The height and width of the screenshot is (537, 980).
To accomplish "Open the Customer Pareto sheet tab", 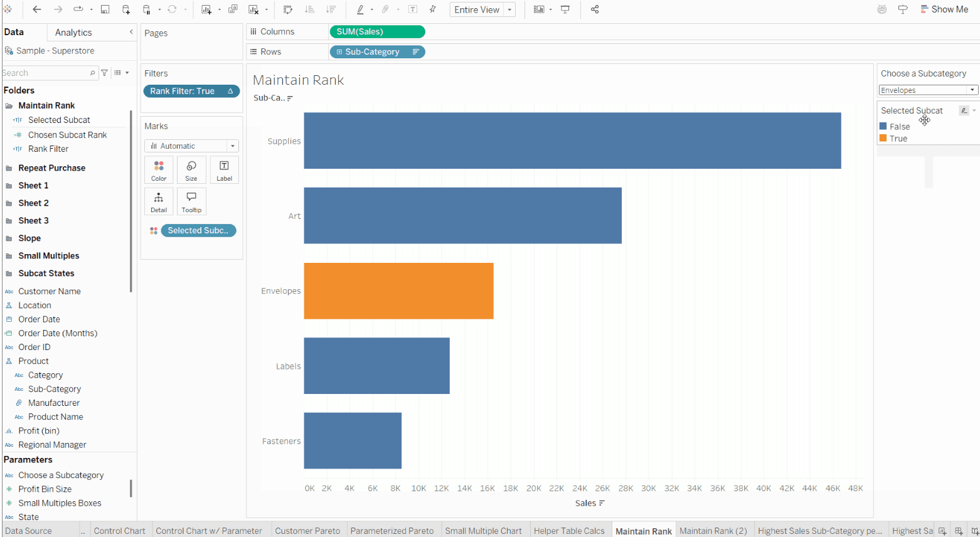I will (x=307, y=531).
